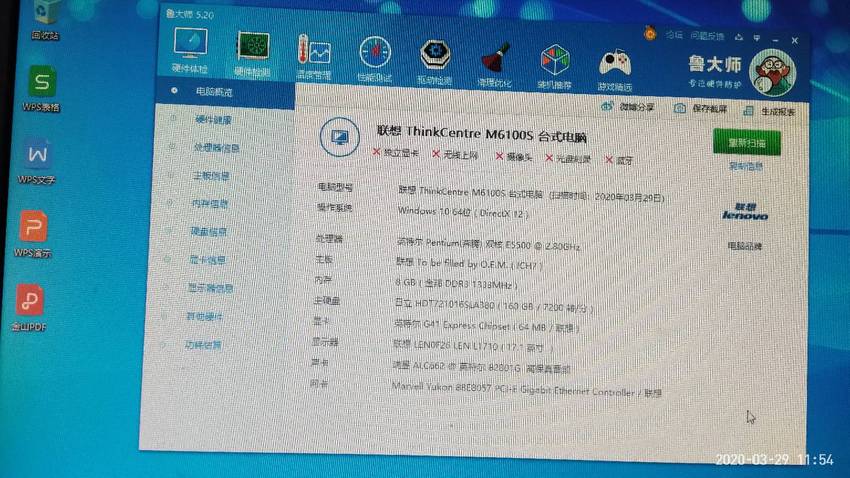The image size is (850, 478).
Task: Select 内存信息 in sidebar
Action: (209, 204)
